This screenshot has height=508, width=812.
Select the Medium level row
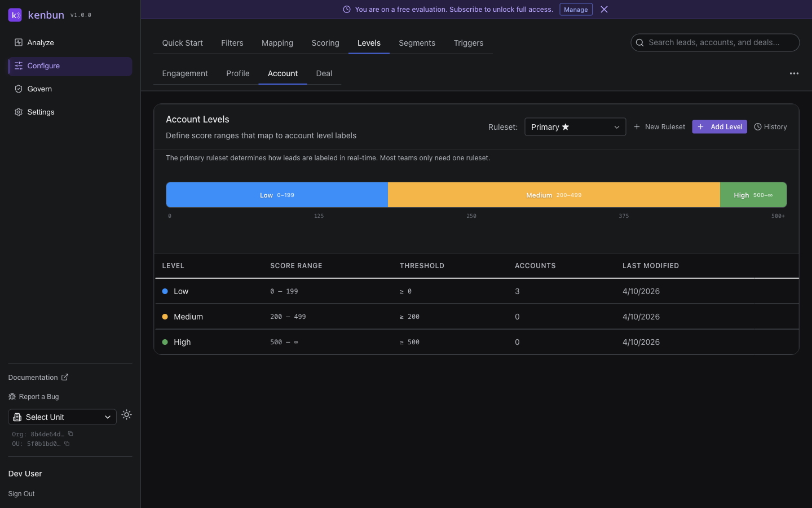(476, 317)
